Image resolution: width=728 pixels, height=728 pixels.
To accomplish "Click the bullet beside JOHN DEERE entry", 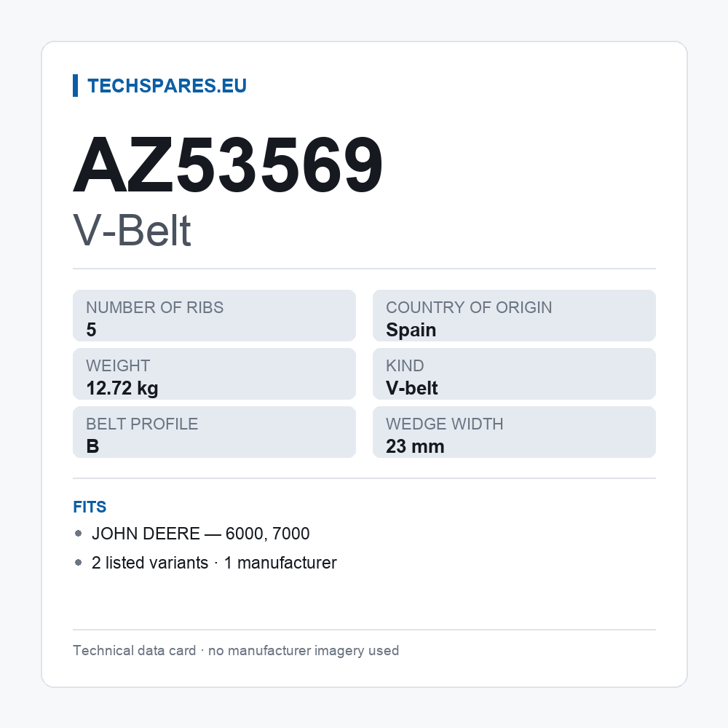I will (x=78, y=534).
